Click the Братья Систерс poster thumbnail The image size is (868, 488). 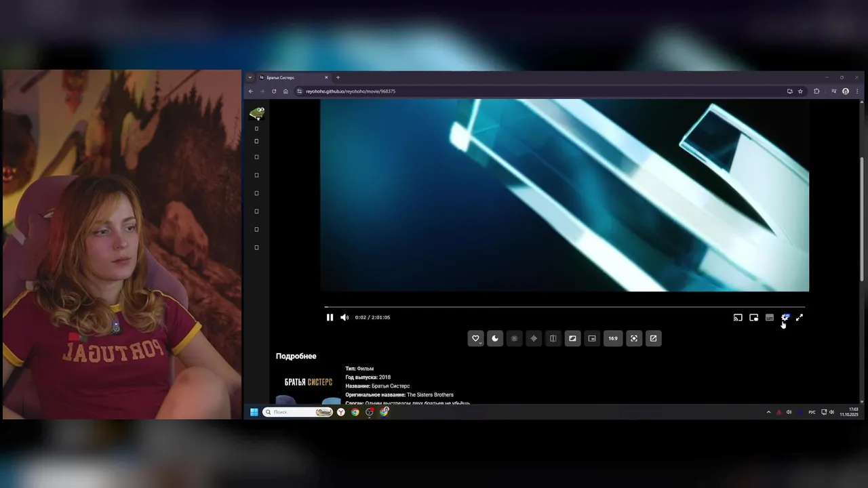308,388
